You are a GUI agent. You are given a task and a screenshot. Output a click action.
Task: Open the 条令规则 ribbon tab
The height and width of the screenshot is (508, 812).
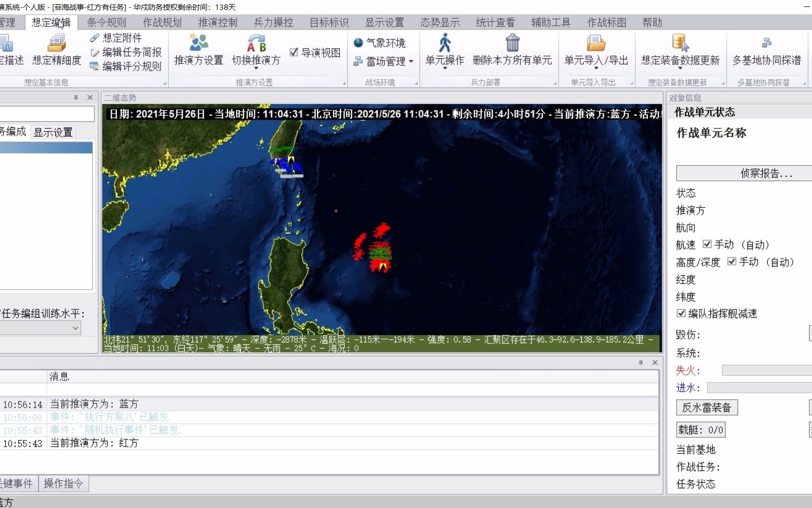107,22
